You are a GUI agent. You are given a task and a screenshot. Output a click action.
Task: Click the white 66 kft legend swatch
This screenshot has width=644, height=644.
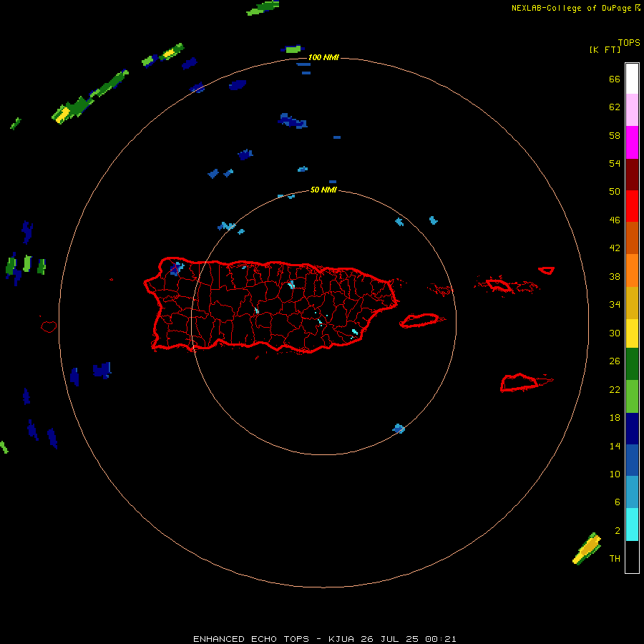click(632, 79)
